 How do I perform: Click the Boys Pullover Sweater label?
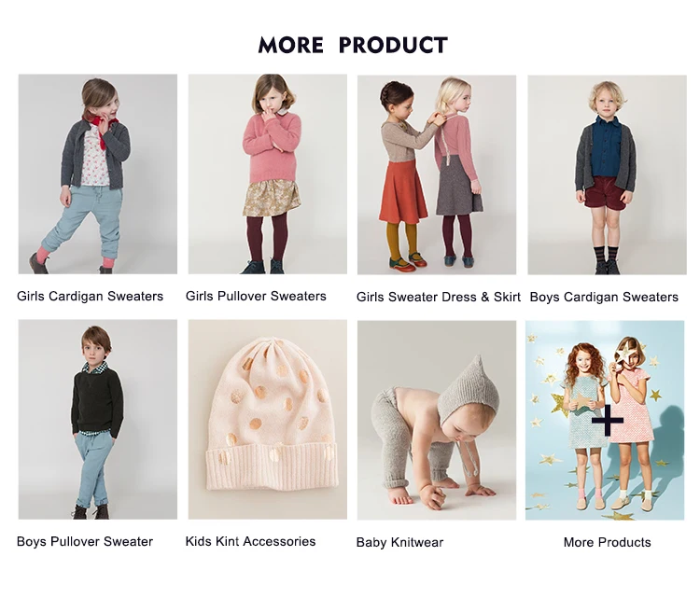[85, 542]
